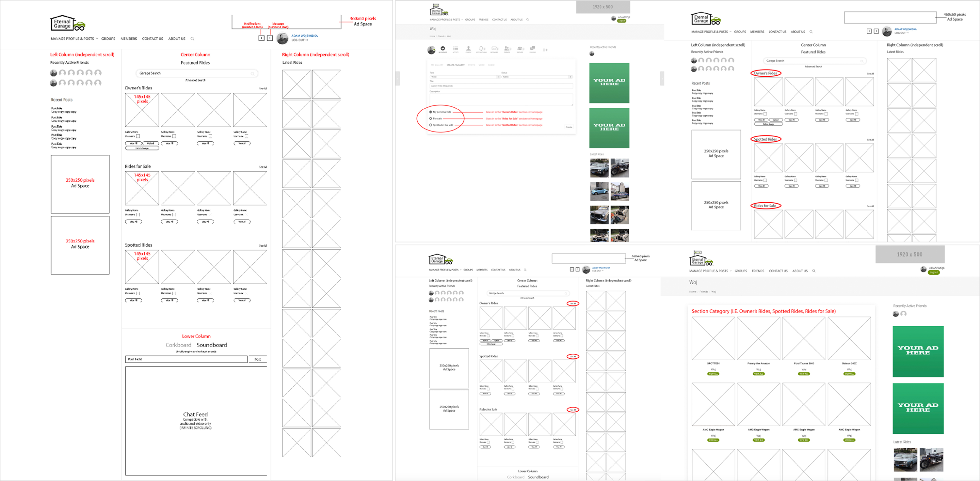This screenshot has width=980, height=481.
Task: Switch to the My Gallery tab
Action: (x=437, y=65)
